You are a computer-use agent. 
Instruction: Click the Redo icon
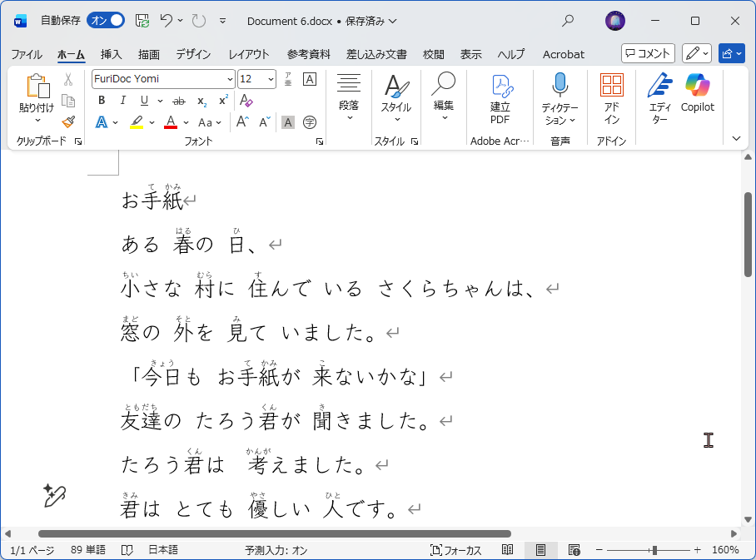pos(199,21)
